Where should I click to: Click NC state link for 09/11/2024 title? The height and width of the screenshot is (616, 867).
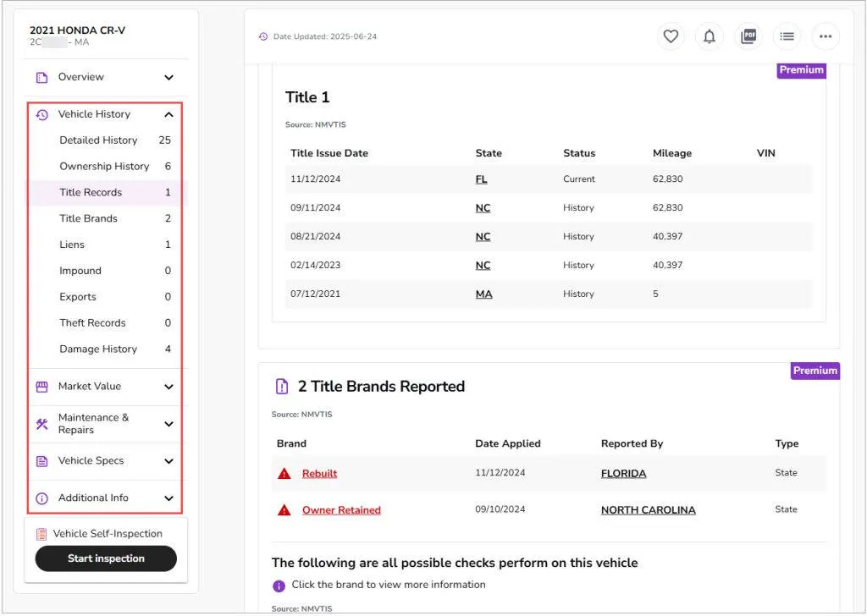pos(483,207)
